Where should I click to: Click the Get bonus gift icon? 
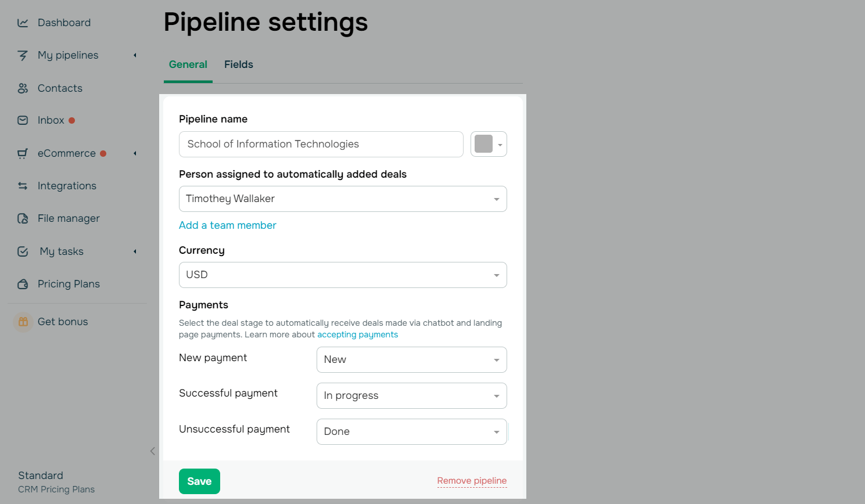point(23,322)
